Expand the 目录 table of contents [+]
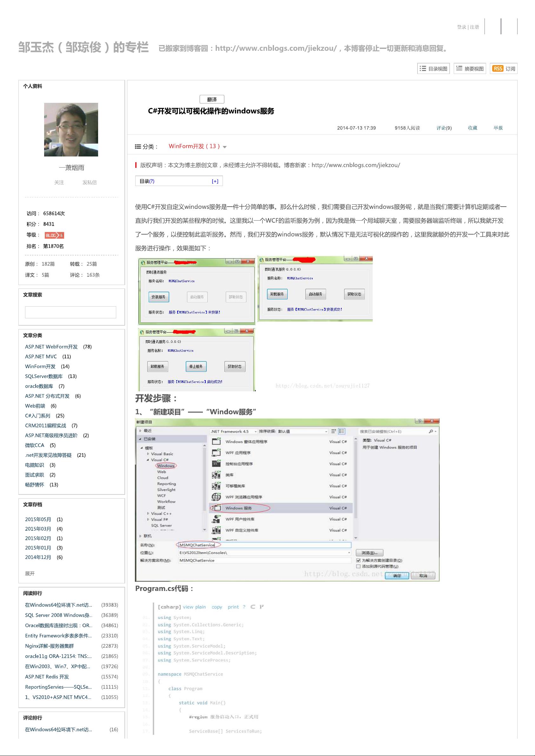 click(215, 181)
